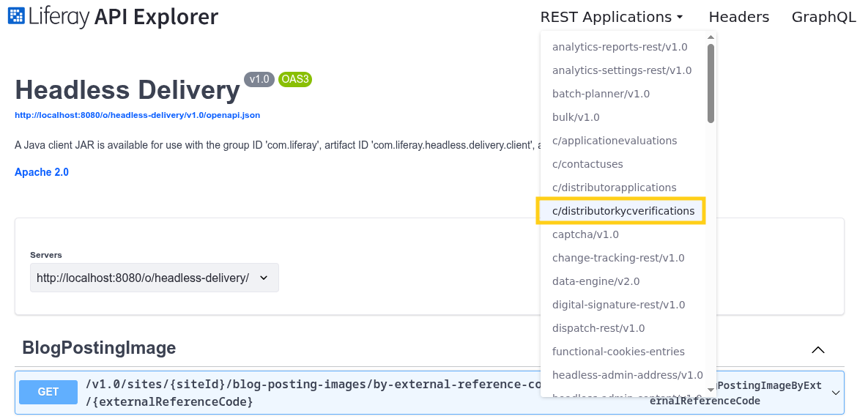
Task: Collapse the BlogPostingImage section
Action: click(817, 349)
